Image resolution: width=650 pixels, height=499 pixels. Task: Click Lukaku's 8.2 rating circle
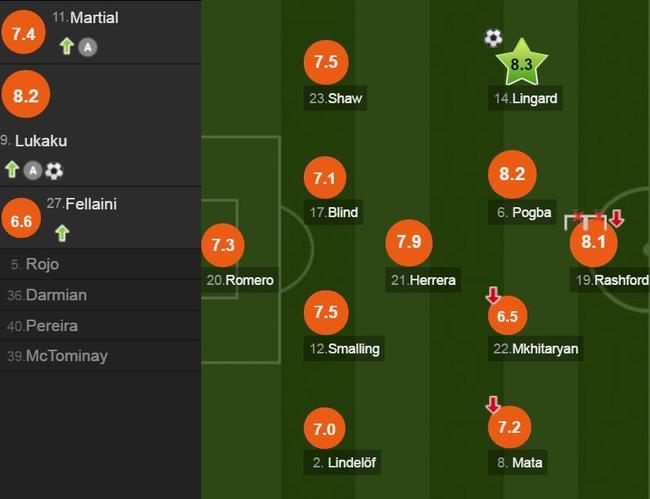(x=26, y=94)
